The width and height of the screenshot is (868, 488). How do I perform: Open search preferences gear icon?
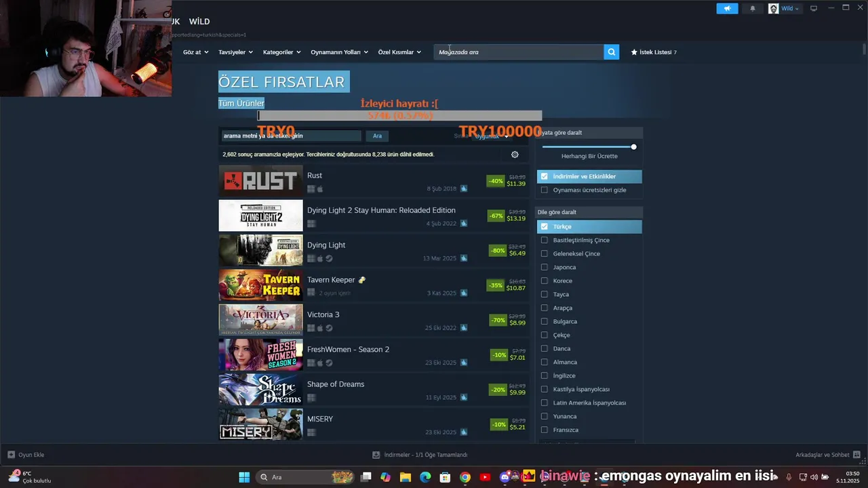pyautogui.click(x=515, y=155)
